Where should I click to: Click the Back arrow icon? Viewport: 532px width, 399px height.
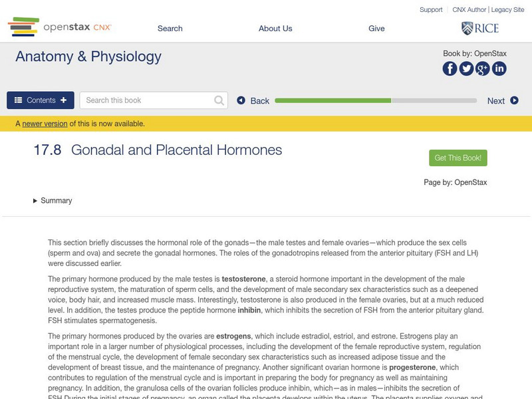click(x=241, y=100)
